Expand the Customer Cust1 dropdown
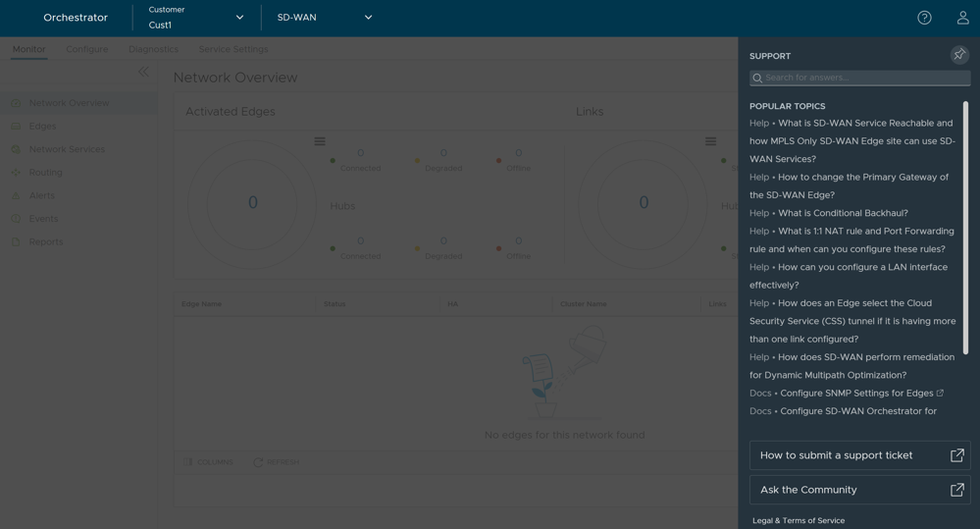Screen dimensions: 980x529 (238, 18)
